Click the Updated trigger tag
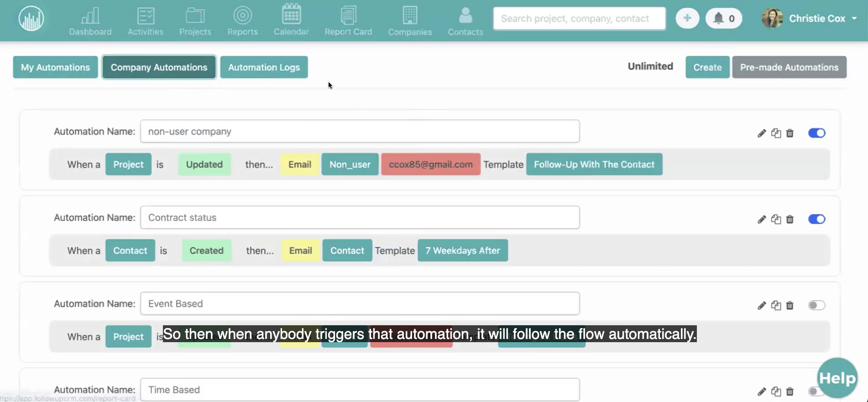 (x=204, y=164)
